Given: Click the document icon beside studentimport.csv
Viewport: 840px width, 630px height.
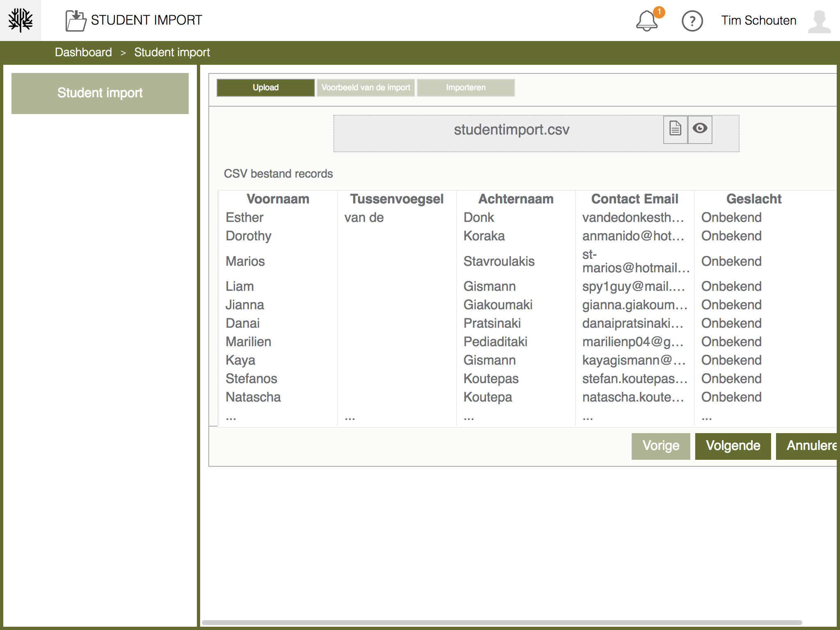Looking at the screenshot, I should 675,129.
